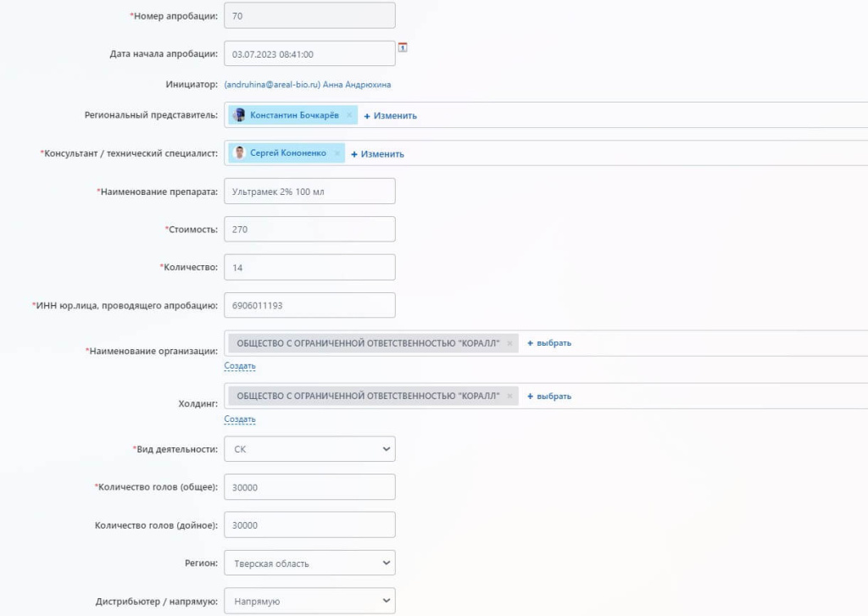Click Создать link under Холдинг

240,419
